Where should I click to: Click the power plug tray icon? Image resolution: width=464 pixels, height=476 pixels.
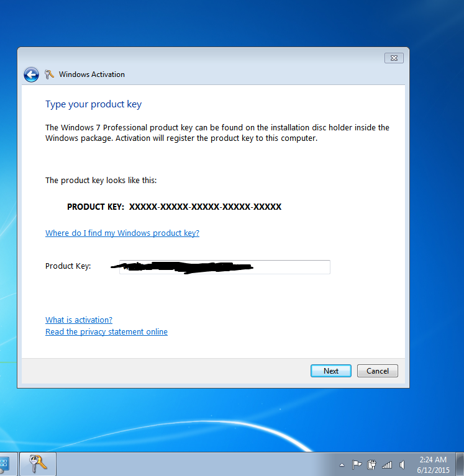click(x=371, y=464)
